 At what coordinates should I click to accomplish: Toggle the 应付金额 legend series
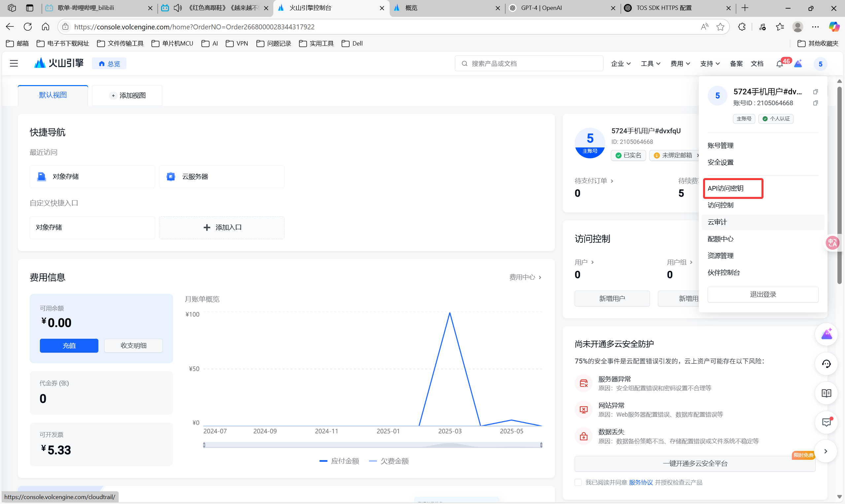tap(339, 461)
